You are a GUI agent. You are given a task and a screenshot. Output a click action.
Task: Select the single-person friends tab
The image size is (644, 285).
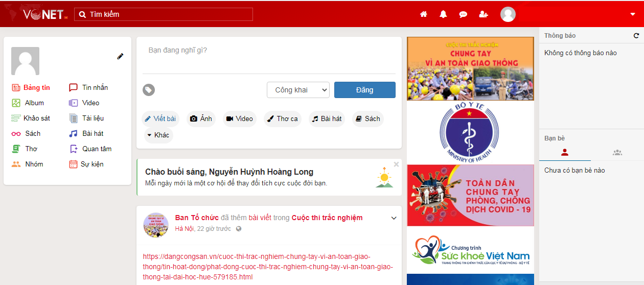565,152
